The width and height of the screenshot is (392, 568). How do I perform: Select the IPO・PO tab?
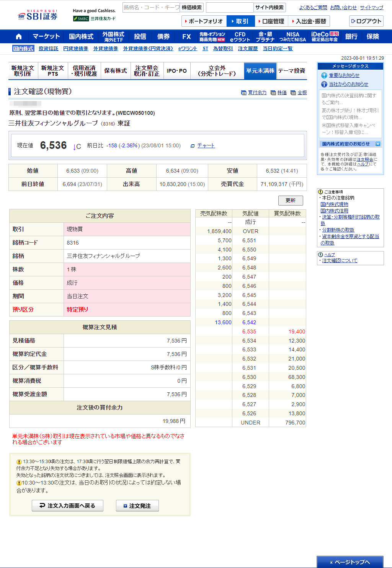176,71
